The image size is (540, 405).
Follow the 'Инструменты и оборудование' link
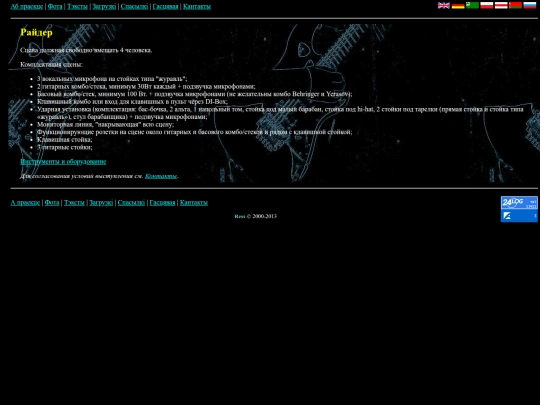[63, 162]
